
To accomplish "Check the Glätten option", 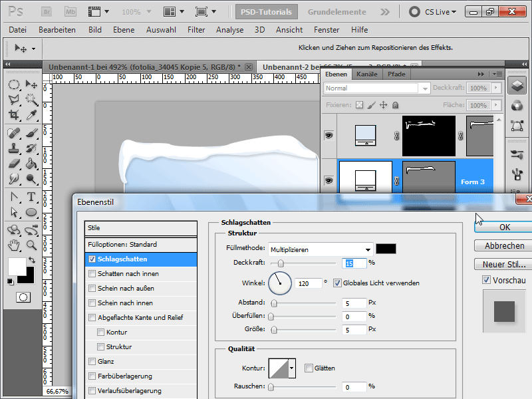I will pyautogui.click(x=309, y=368).
